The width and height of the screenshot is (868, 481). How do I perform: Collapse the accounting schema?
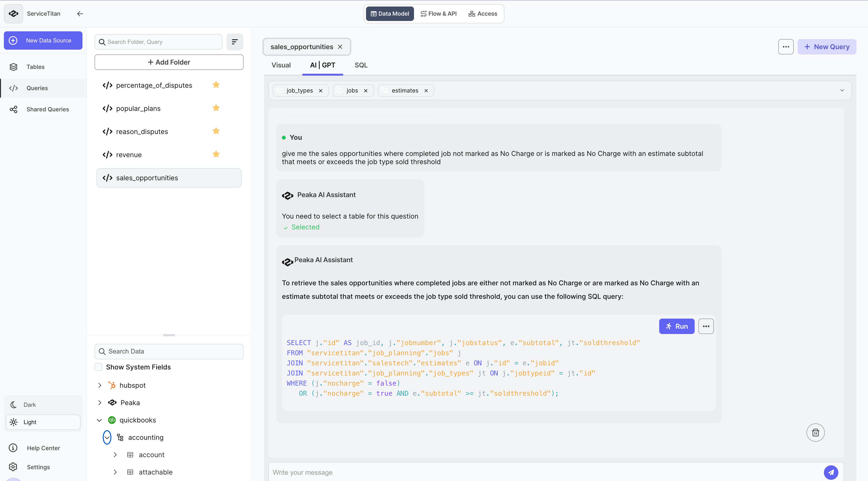(107, 437)
